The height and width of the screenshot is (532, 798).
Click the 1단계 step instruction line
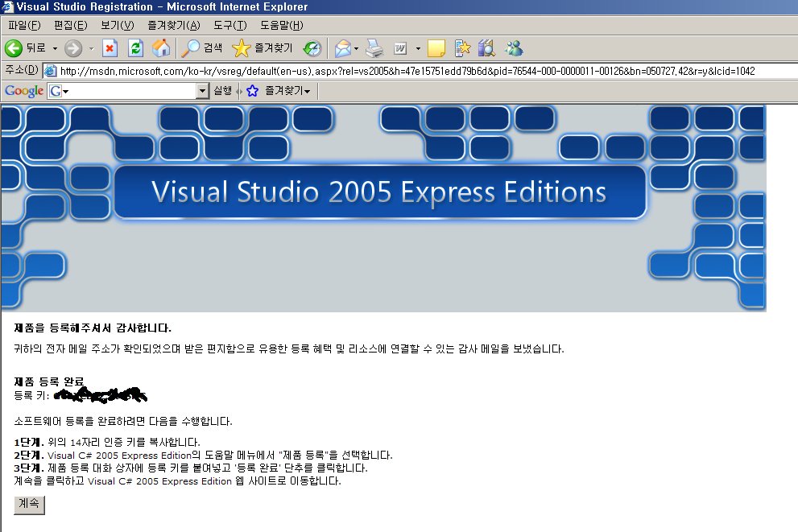pyautogui.click(x=107, y=442)
